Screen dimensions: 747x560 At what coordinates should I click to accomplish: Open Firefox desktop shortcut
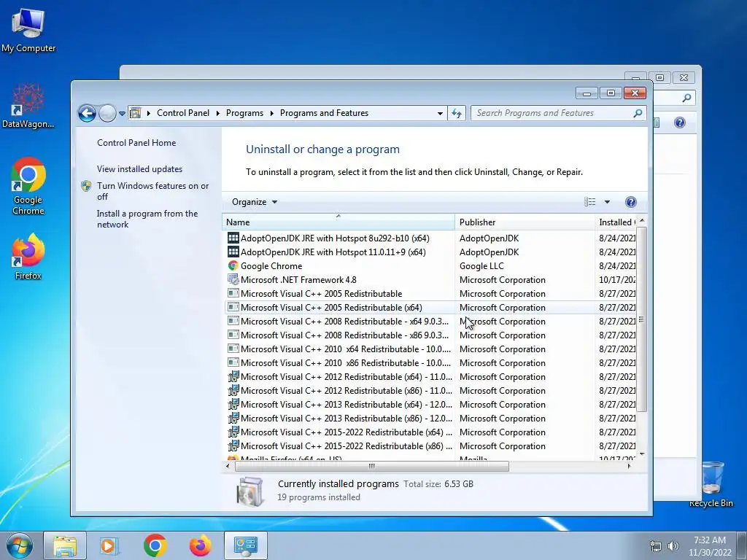pos(28,257)
